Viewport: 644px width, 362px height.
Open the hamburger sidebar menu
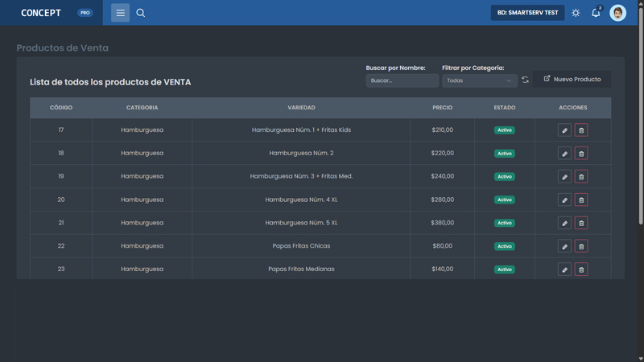tap(120, 13)
